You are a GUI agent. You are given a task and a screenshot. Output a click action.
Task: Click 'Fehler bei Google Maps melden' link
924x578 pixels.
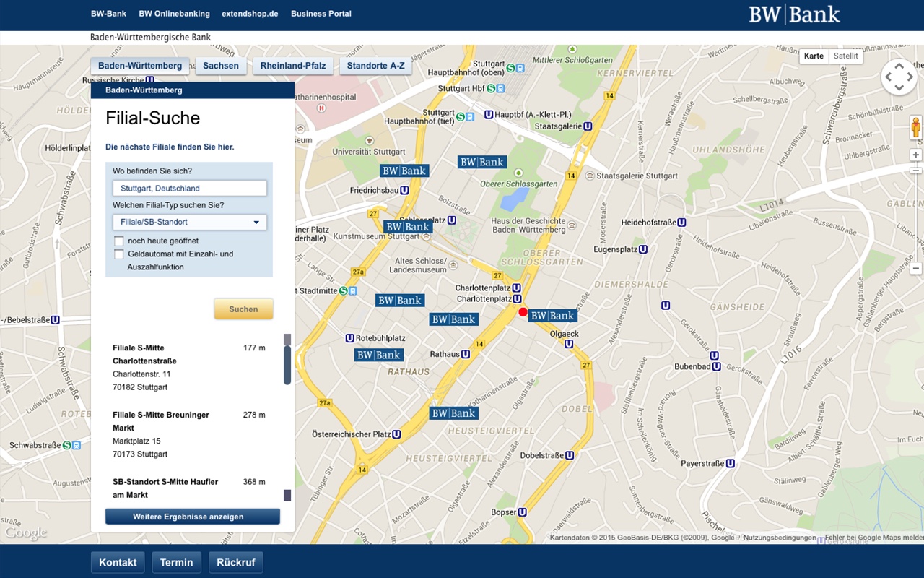[x=874, y=538]
